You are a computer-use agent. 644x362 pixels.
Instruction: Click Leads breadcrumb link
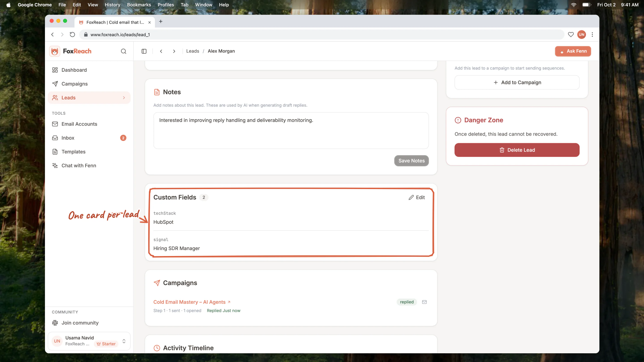(193, 51)
